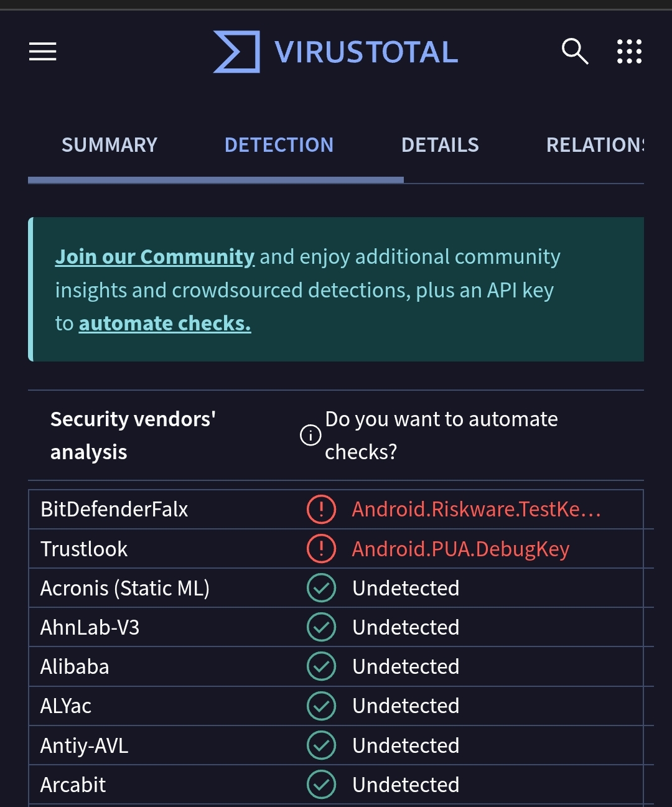Click the VIRUSTOTAL wordmark text
The width and height of the screenshot is (672, 807).
pyautogui.click(x=366, y=52)
